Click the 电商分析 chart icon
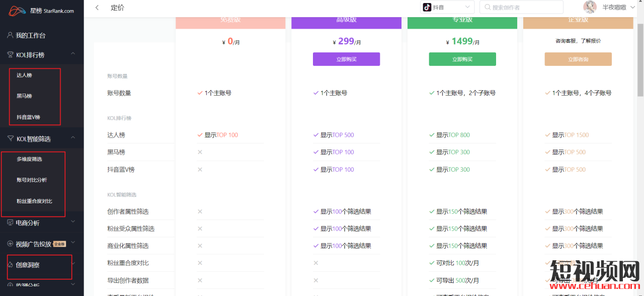This screenshot has height=296, width=644. [x=10, y=223]
